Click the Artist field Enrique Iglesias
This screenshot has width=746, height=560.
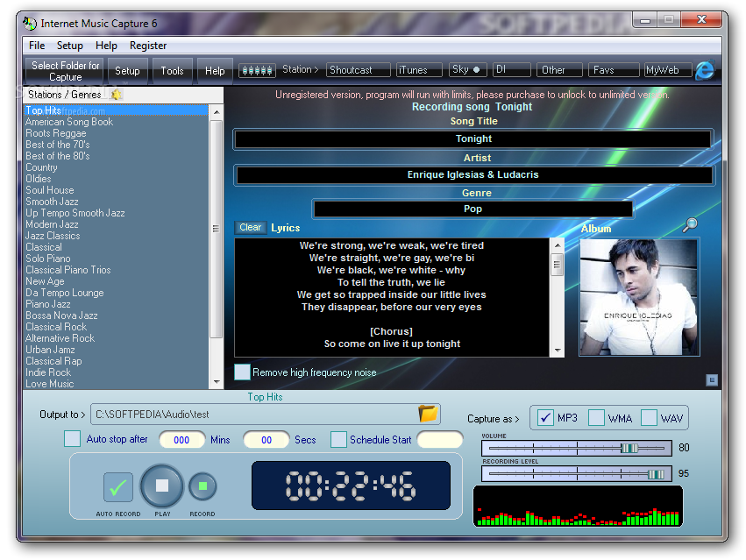point(474,174)
